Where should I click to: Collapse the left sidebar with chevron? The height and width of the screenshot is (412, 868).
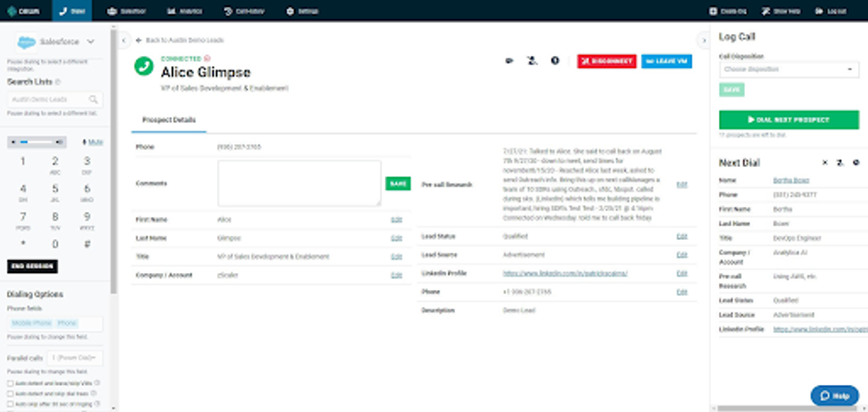click(124, 41)
